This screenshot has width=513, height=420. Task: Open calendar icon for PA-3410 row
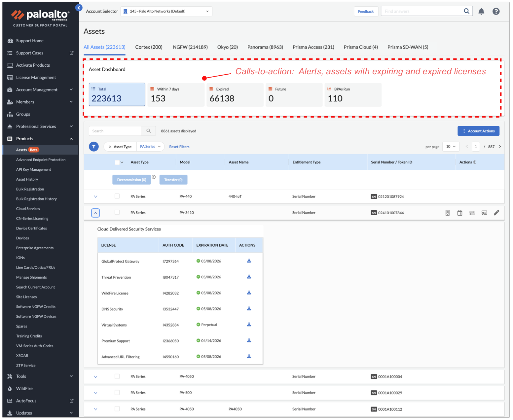click(x=459, y=213)
